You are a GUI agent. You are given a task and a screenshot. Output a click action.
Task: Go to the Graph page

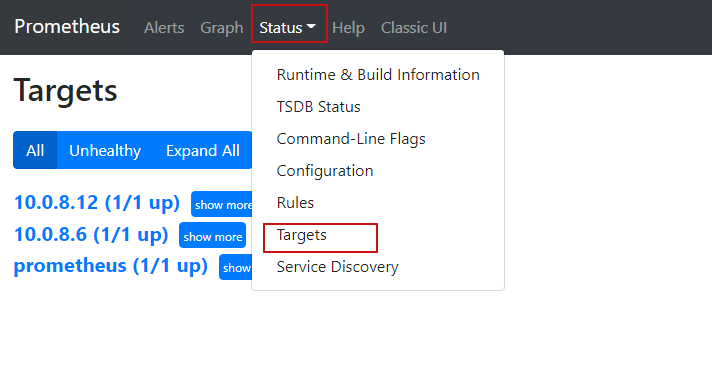(222, 28)
